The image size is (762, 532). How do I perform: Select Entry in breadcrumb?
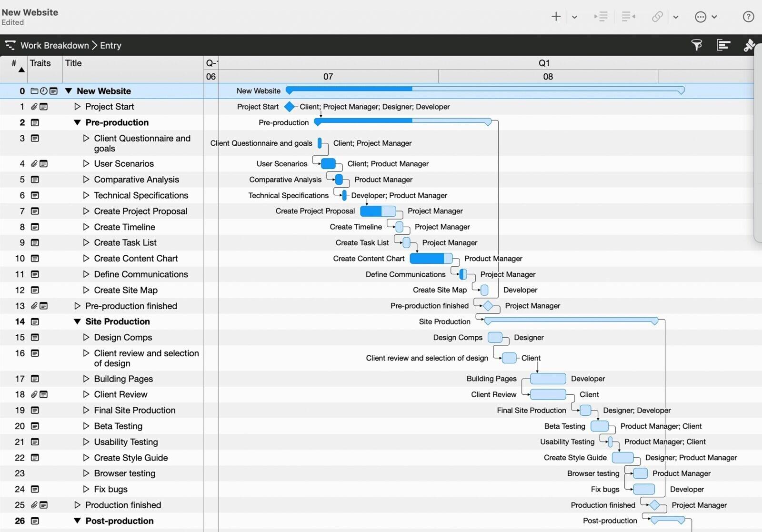point(110,45)
